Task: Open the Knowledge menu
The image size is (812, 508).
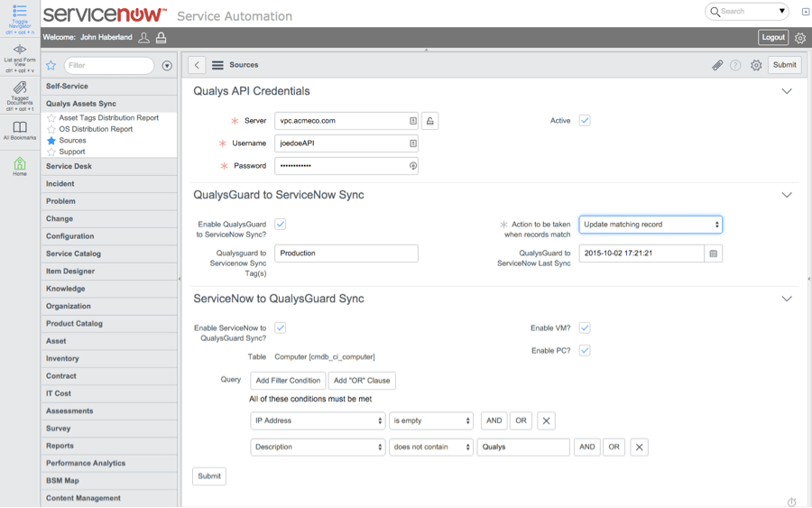Action: tap(109, 289)
